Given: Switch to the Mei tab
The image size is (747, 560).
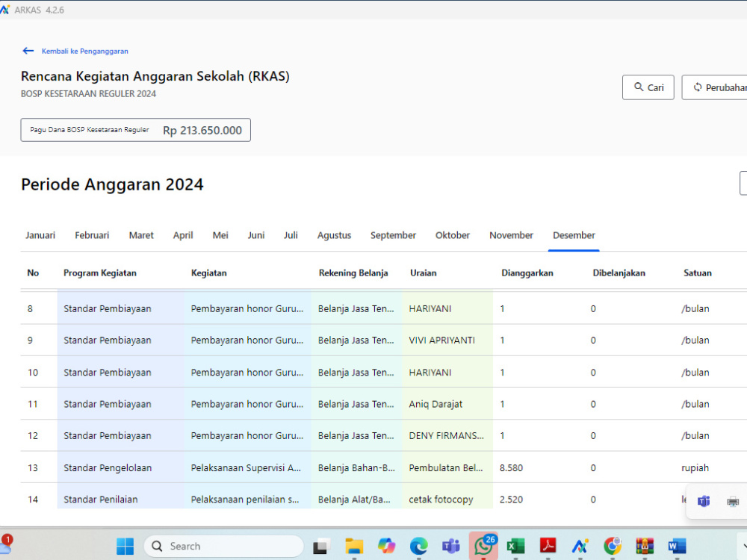Looking at the screenshot, I should 220,235.
